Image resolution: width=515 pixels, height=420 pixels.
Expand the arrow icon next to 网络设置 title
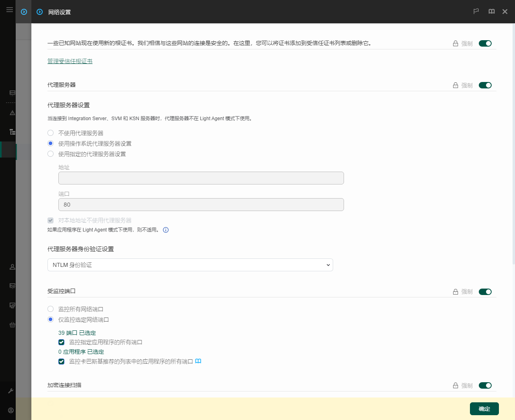39,12
